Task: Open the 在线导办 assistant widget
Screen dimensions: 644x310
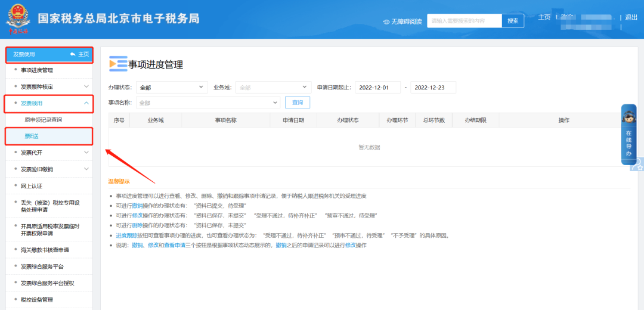Action: [x=628, y=135]
